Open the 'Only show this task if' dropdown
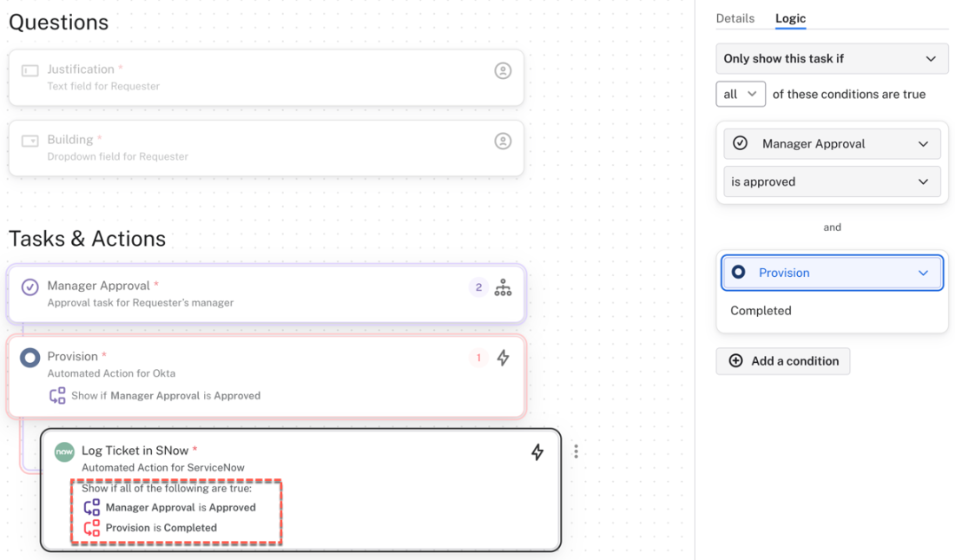 click(x=832, y=59)
